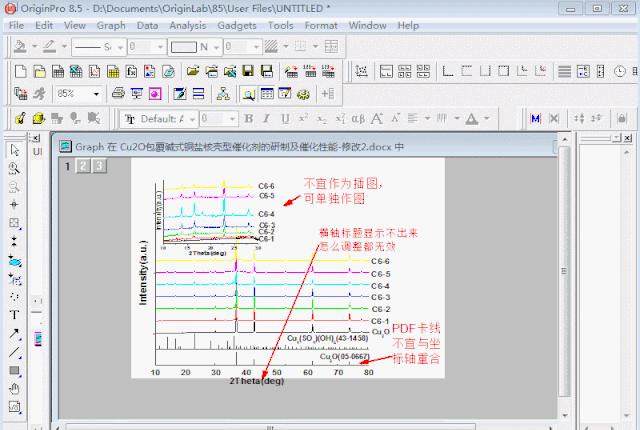Toggle Greek alphabet (αβ) formatting
Viewport: 640px width, 430px height.
(358, 119)
